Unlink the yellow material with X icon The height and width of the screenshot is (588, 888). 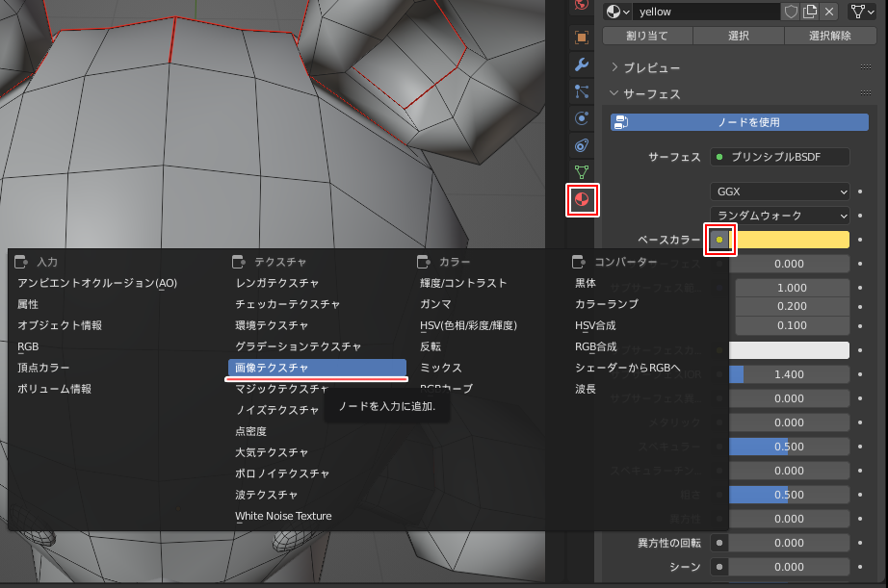(x=829, y=12)
